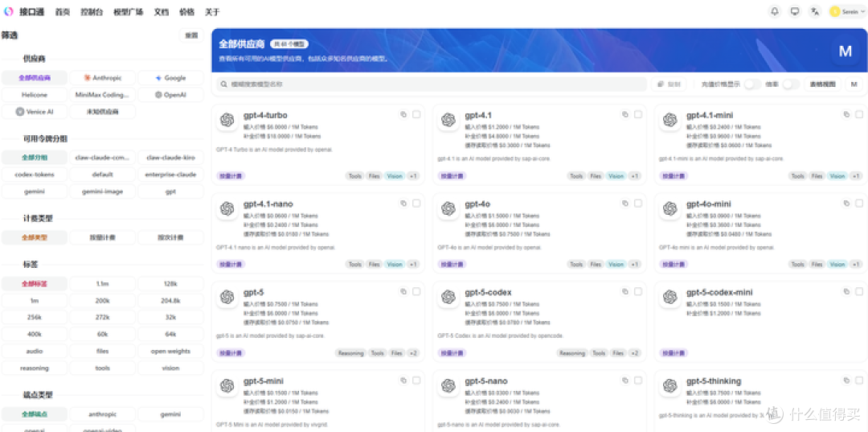The width and height of the screenshot is (868, 432).
Task: Click the copy icon on gpt-4-turbo card
Action: pyautogui.click(x=403, y=114)
